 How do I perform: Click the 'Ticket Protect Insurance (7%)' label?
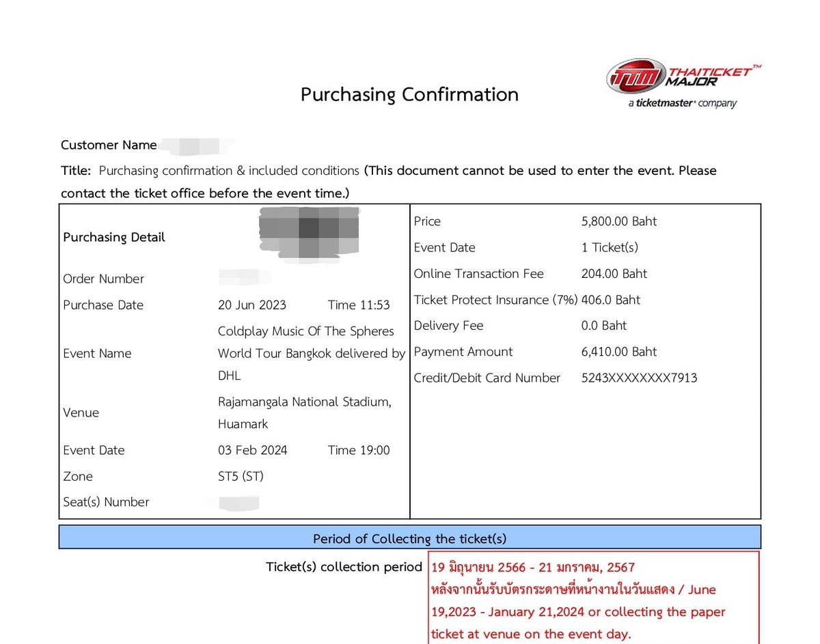(496, 300)
